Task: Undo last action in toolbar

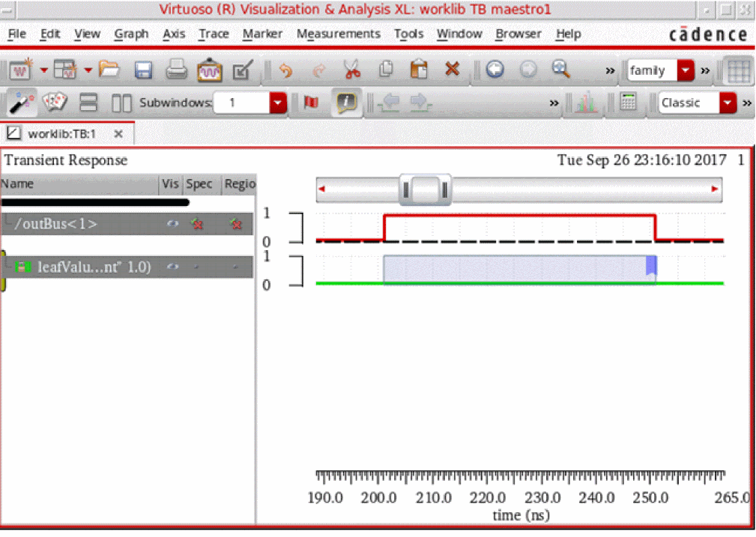Action: point(285,70)
